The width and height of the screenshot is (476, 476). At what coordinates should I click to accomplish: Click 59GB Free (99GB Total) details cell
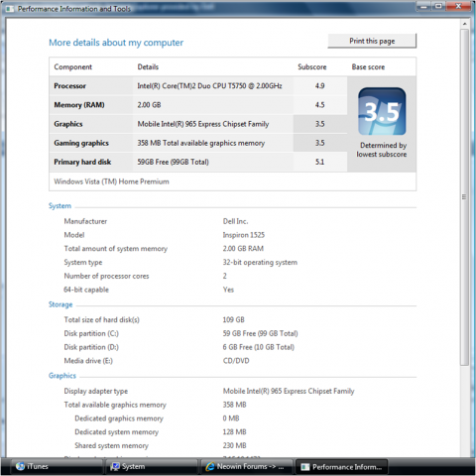173,162
